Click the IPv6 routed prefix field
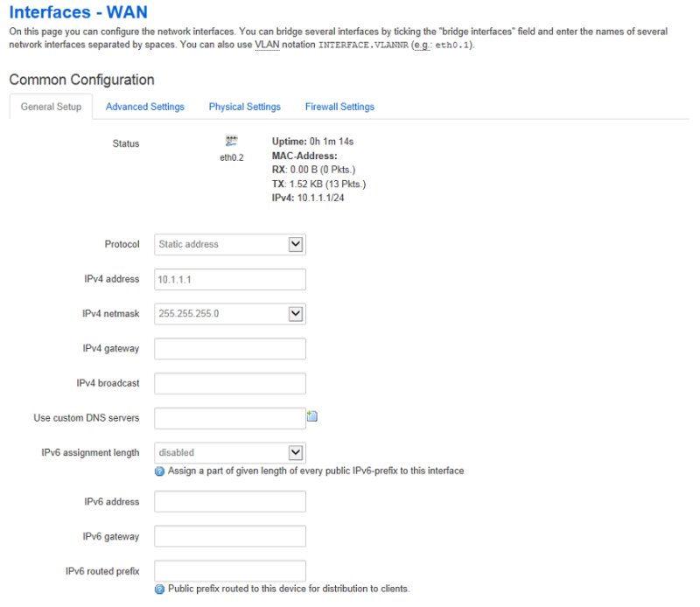700x607 pixels. point(229,571)
